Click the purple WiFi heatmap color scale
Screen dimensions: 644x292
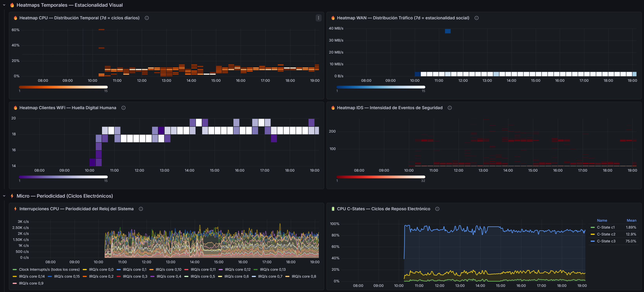pyautogui.click(x=63, y=177)
